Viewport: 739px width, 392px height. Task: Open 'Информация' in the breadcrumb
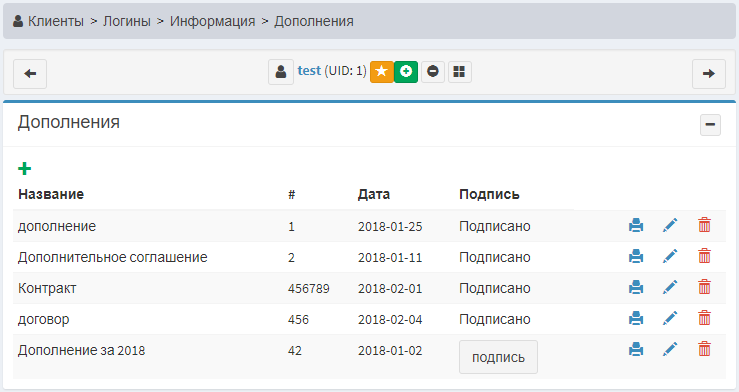tap(213, 21)
